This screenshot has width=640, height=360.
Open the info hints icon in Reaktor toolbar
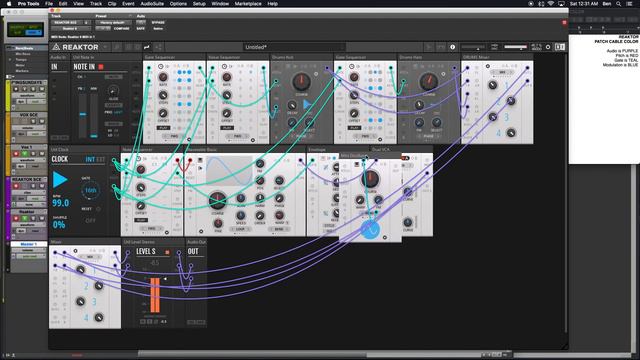point(453,47)
